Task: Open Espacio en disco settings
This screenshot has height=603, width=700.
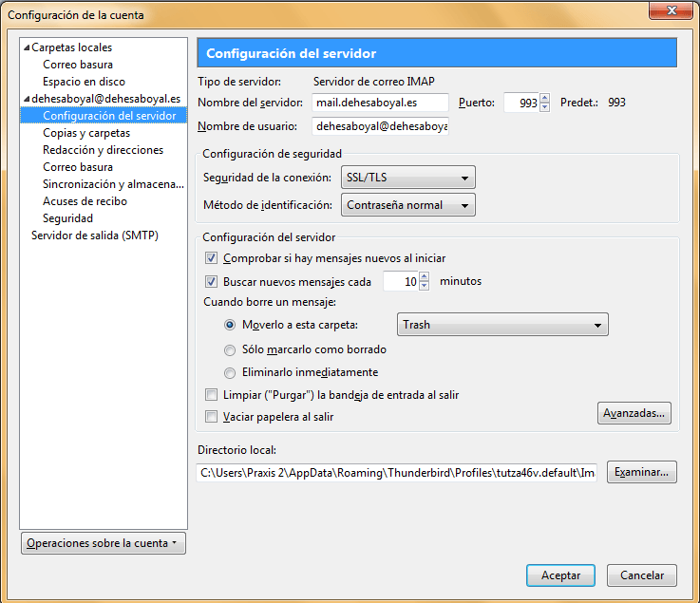Action: tap(84, 82)
